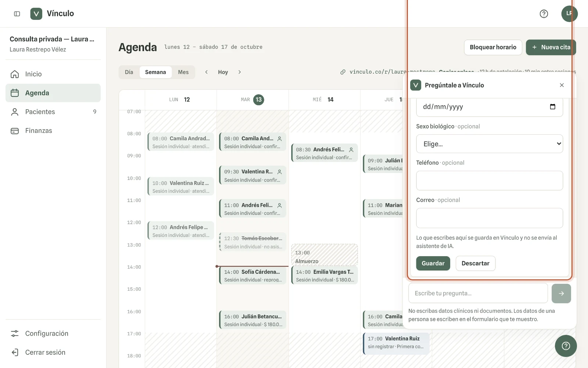The height and width of the screenshot is (368, 588).
Task: Click Nueva cita button
Action: pyautogui.click(x=551, y=47)
